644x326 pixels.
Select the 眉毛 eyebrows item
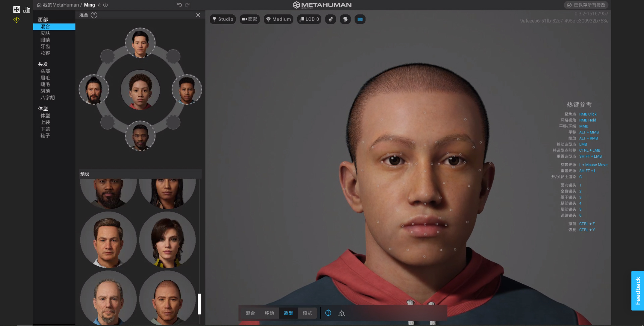click(45, 78)
